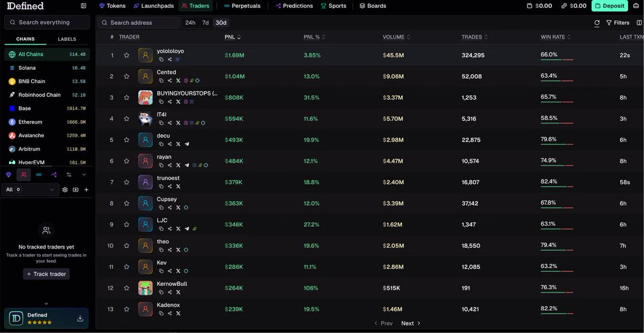Open the Sports tab
Screen dimensions: 644x333
coord(333,6)
